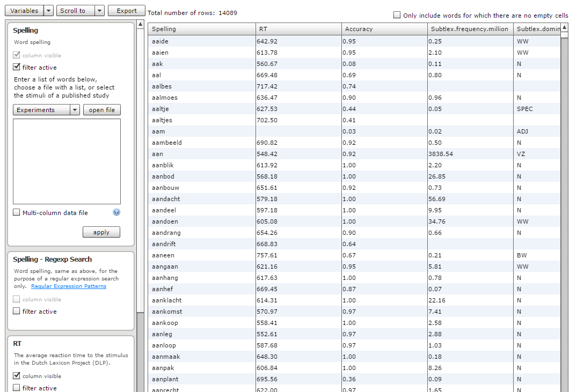This screenshot has width=577, height=392.
Task: Open the Regular Expression Patterns link
Action: point(69,286)
